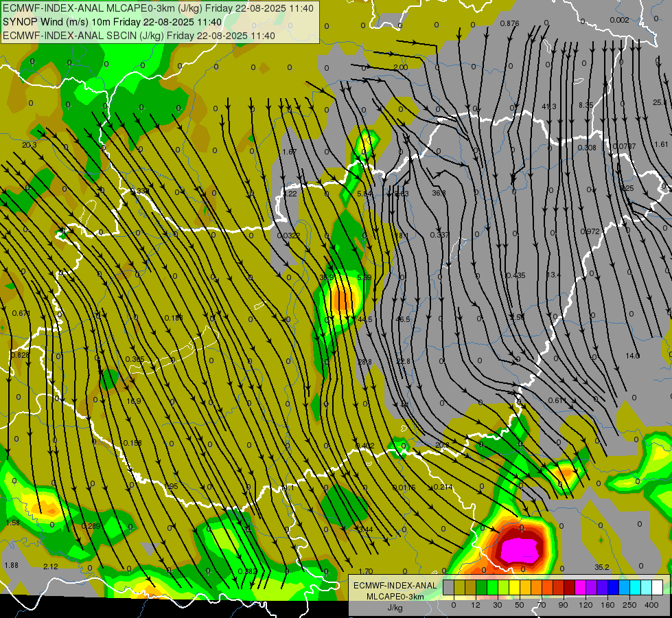Click the map value '28.8'

pyautogui.click(x=364, y=362)
